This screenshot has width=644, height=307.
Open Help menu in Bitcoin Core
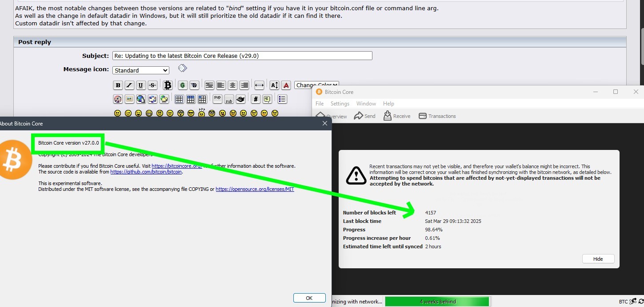click(x=388, y=104)
